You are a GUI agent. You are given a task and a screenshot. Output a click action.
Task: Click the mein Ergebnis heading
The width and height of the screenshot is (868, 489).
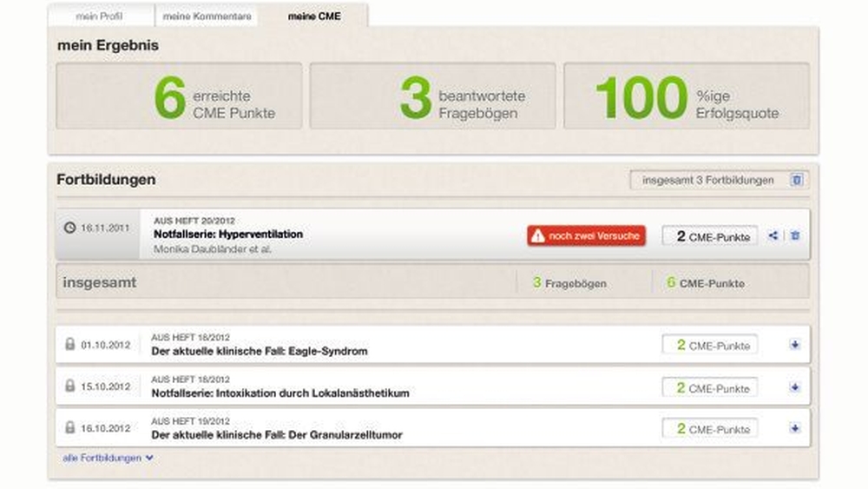108,45
